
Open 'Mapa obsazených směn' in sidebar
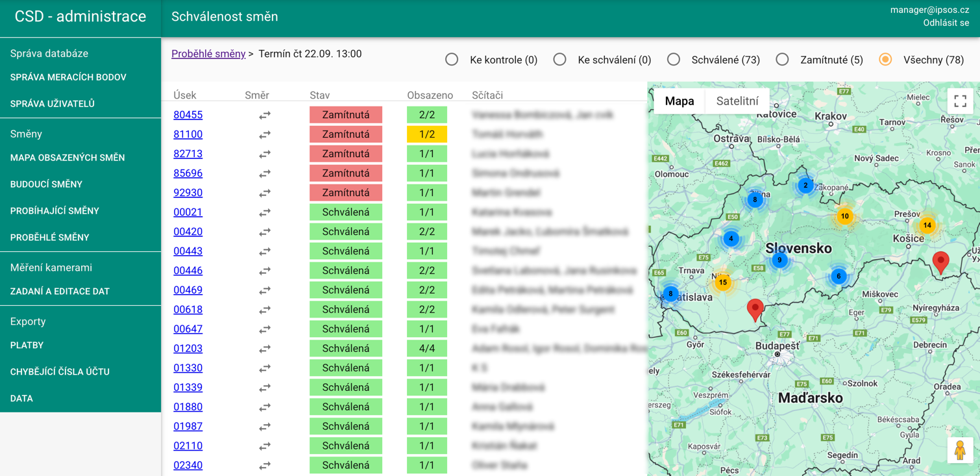click(67, 158)
